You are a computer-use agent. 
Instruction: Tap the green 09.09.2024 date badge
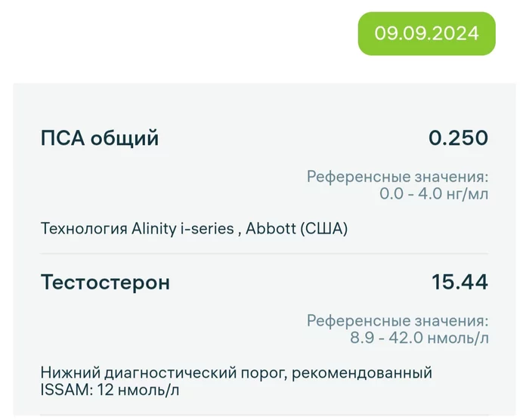coord(426,33)
